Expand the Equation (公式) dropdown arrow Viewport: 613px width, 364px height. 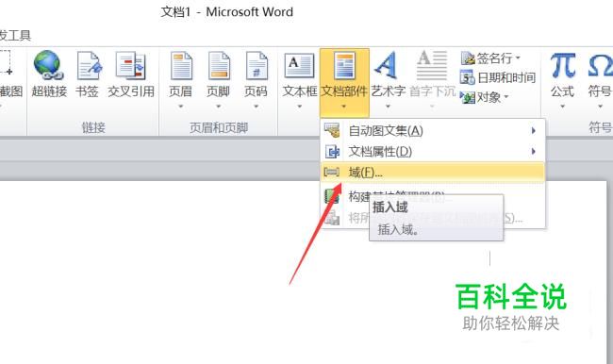click(563, 107)
